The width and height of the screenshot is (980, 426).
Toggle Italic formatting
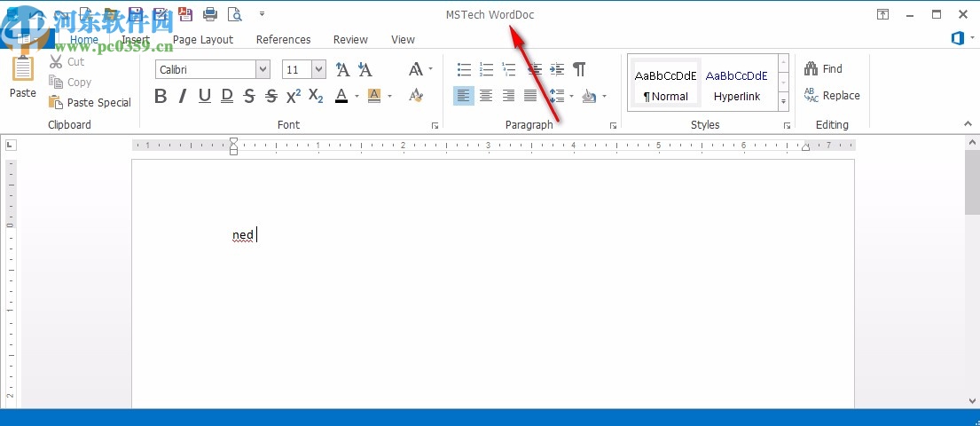pos(183,96)
